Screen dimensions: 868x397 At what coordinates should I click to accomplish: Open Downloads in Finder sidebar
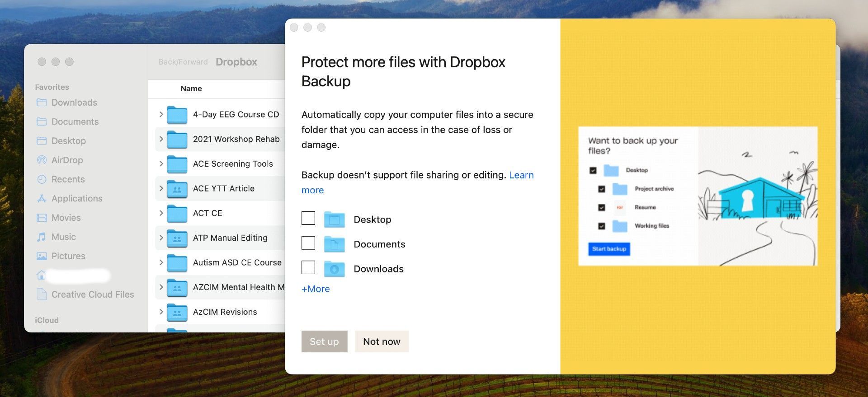[x=74, y=103]
